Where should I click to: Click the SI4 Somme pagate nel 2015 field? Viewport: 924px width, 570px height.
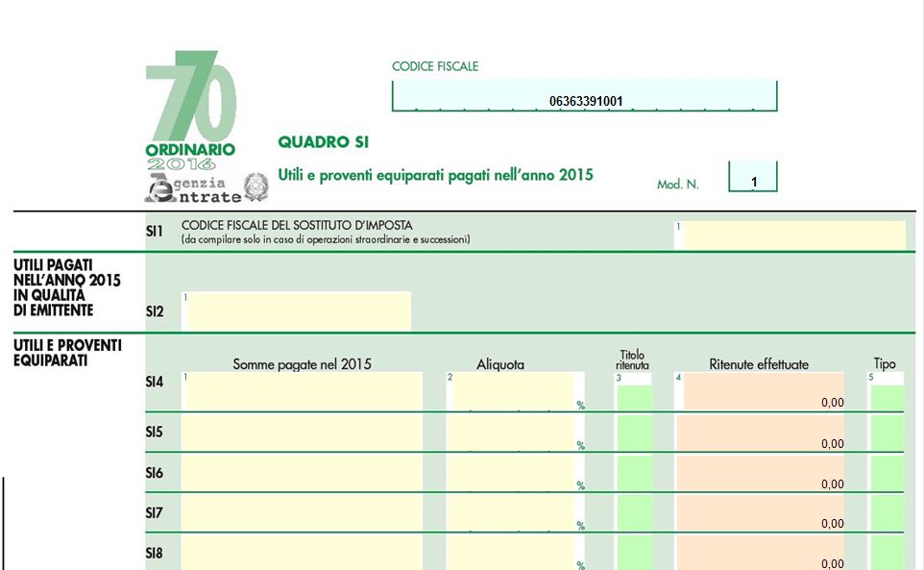pos(304,391)
